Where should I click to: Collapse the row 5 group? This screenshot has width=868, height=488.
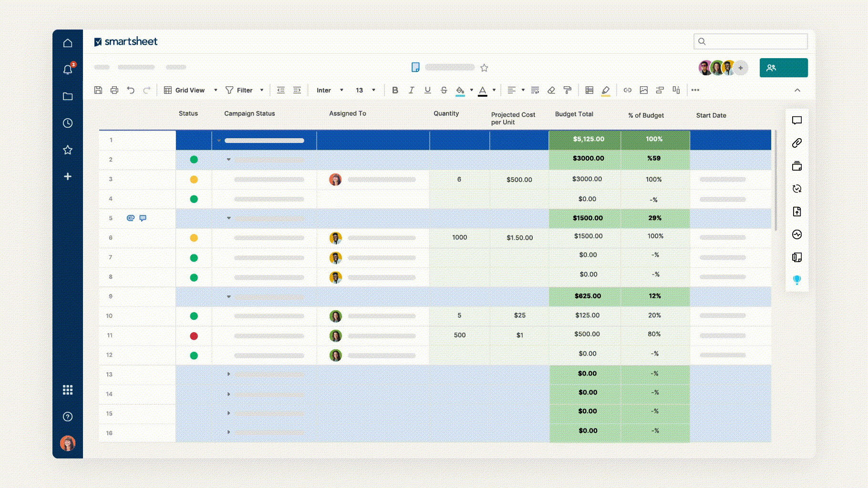pos(229,218)
